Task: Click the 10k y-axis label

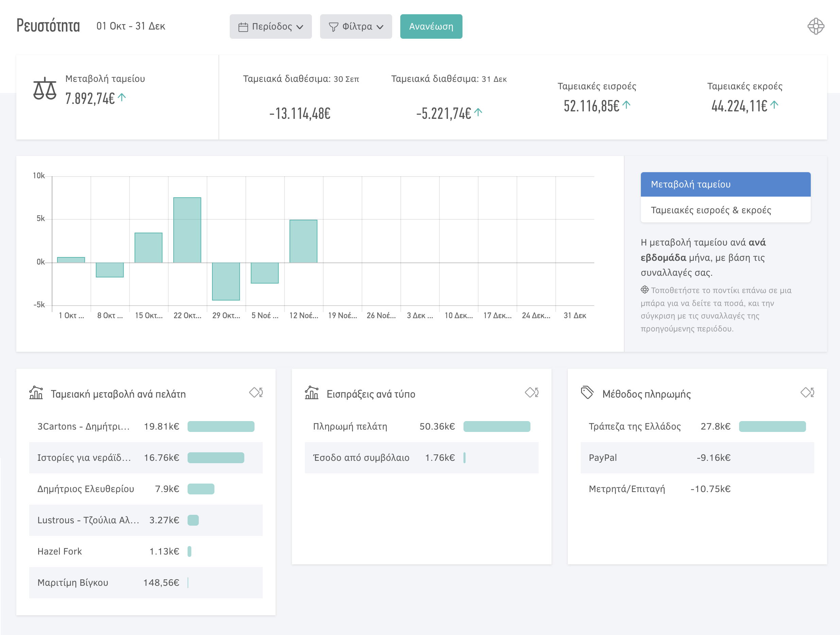Action: click(39, 176)
